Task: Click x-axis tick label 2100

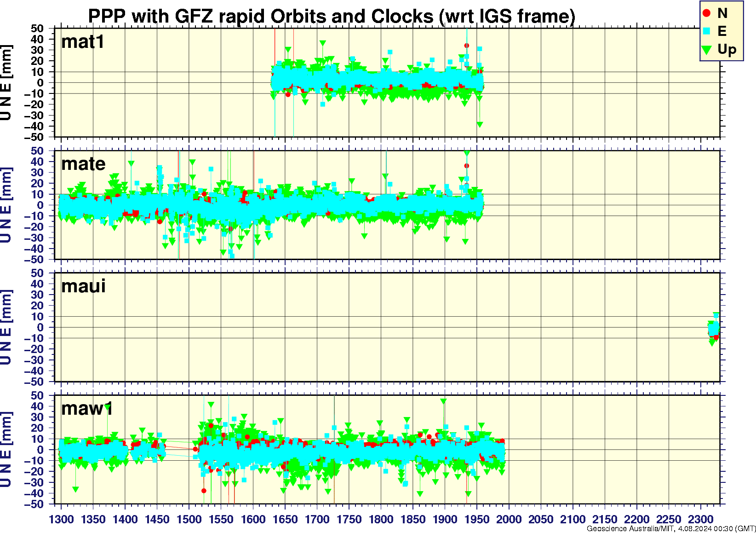Action: pyautogui.click(x=573, y=519)
